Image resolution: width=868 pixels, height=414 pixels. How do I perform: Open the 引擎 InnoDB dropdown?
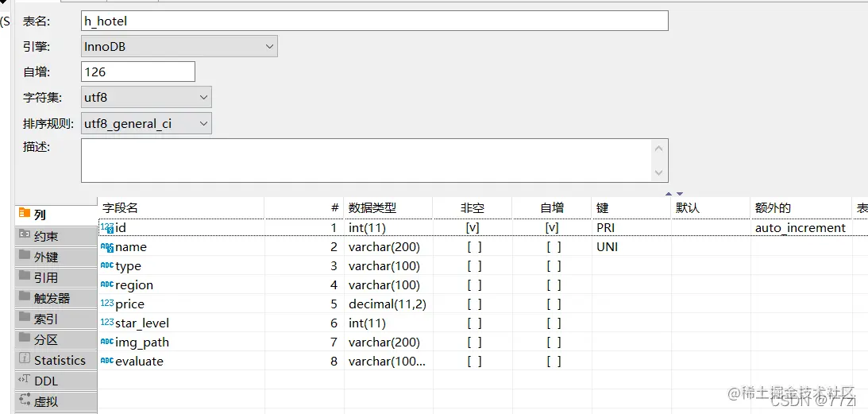[179, 47]
